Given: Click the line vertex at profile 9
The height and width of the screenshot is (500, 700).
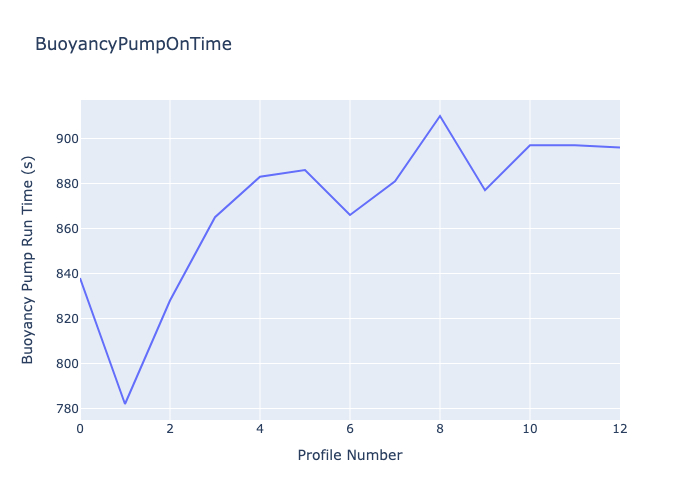Looking at the screenshot, I should point(485,190).
